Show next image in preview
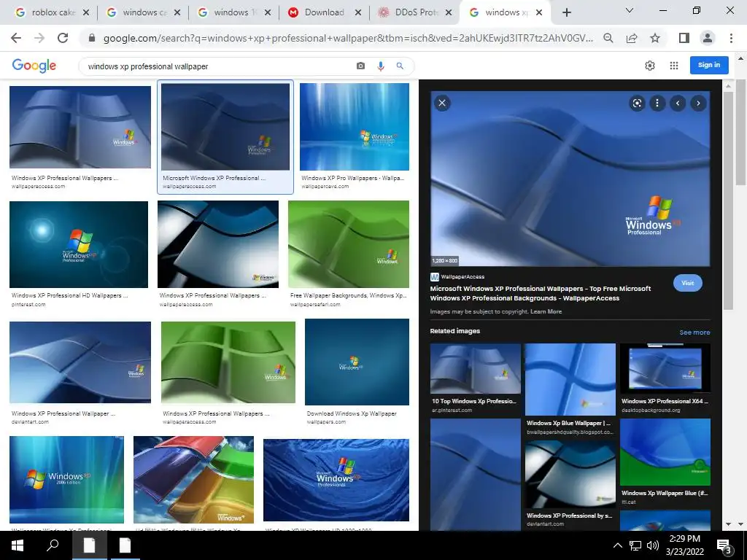 tap(698, 104)
